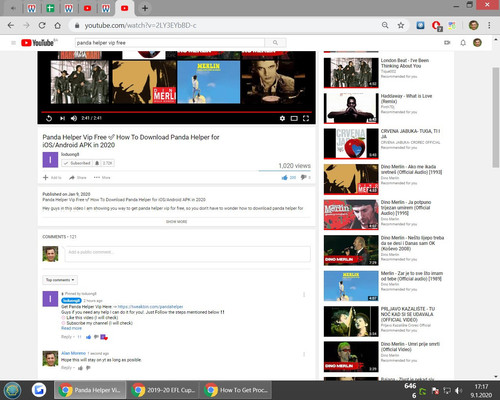Click the red video progress bar
Image resolution: width=500 pixels, height=400 pixels.
pos(176,112)
